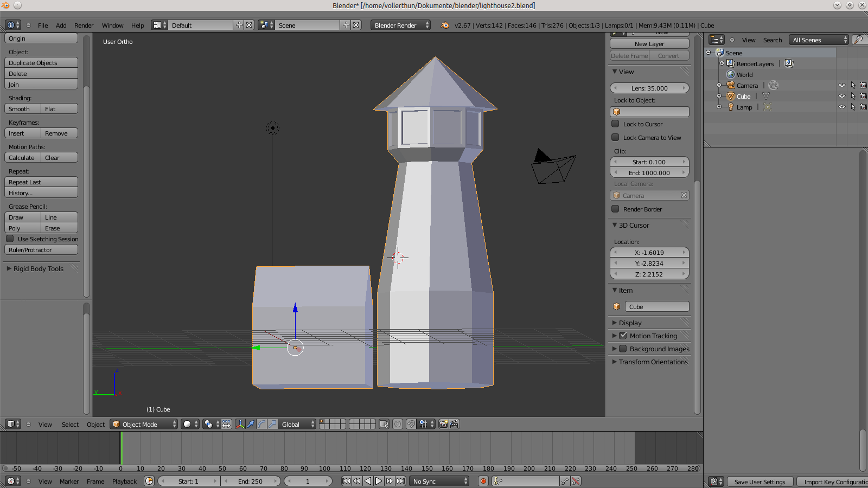Click the Duplicate Objects button
The image size is (868, 488).
(x=41, y=62)
